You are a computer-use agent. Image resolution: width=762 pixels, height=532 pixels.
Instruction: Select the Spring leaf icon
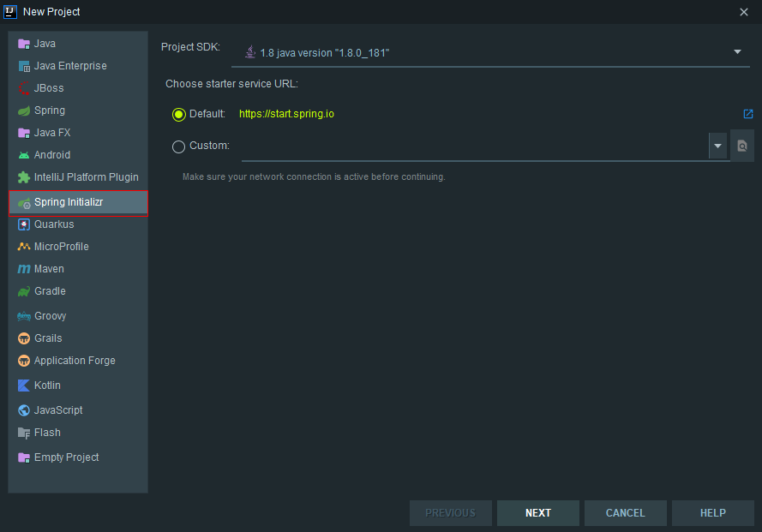[24, 111]
